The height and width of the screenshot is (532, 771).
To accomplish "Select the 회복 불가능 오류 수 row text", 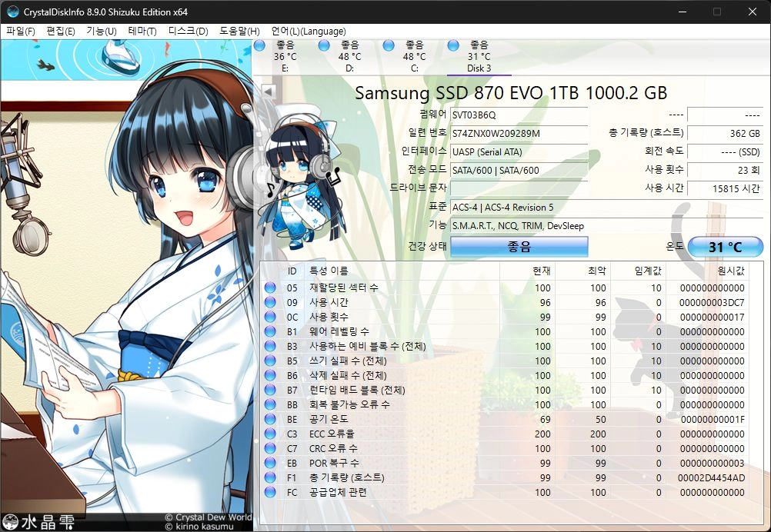I will [x=349, y=404].
